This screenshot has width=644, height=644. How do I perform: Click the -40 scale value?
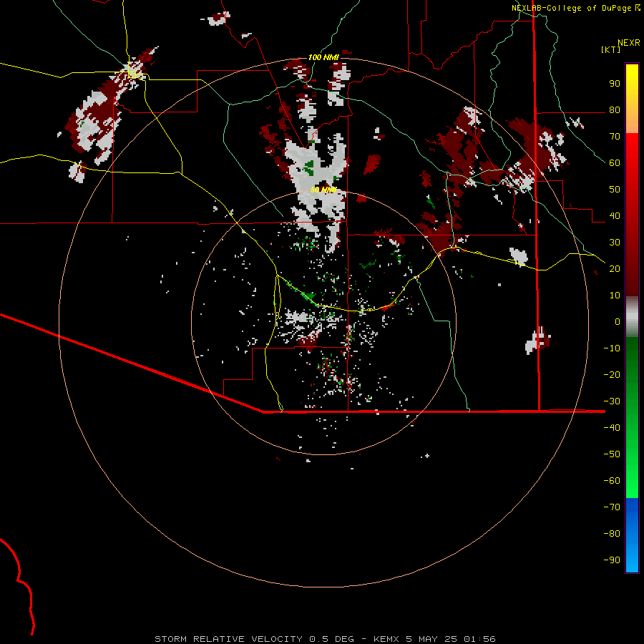(612, 428)
